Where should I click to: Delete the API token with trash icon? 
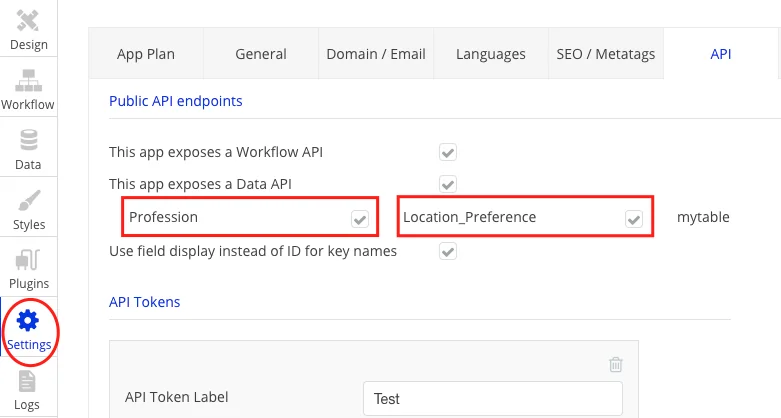click(x=616, y=364)
